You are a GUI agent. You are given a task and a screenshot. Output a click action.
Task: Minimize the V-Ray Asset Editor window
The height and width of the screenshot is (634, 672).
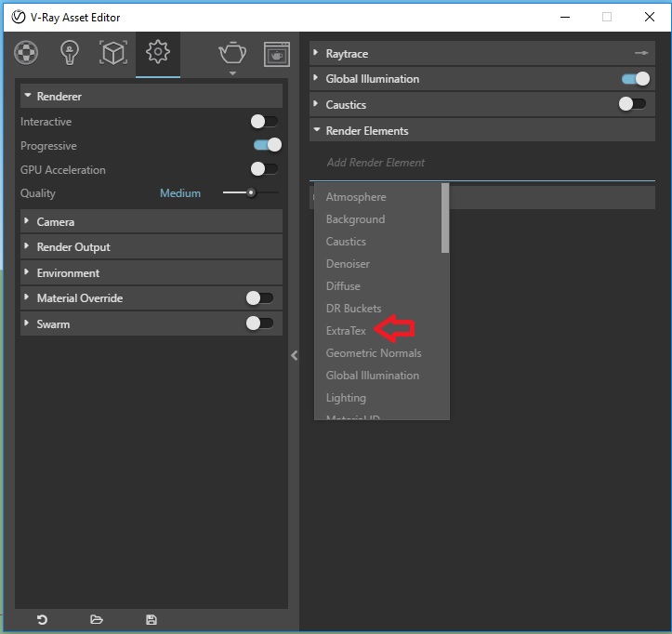point(565,17)
